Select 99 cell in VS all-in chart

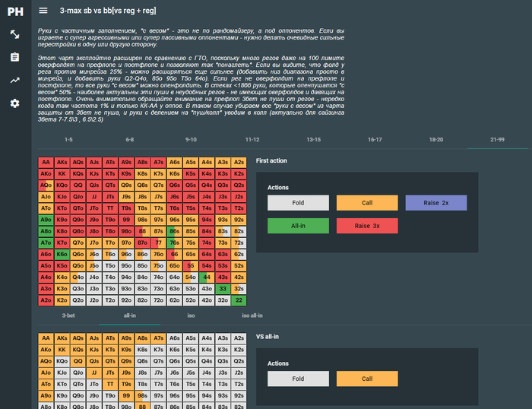click(126, 395)
